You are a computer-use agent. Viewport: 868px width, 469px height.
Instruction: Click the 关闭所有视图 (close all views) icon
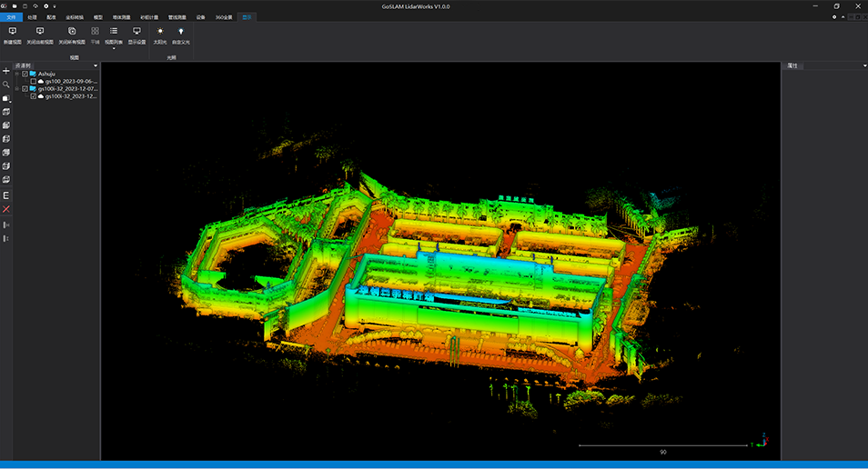pyautogui.click(x=72, y=32)
